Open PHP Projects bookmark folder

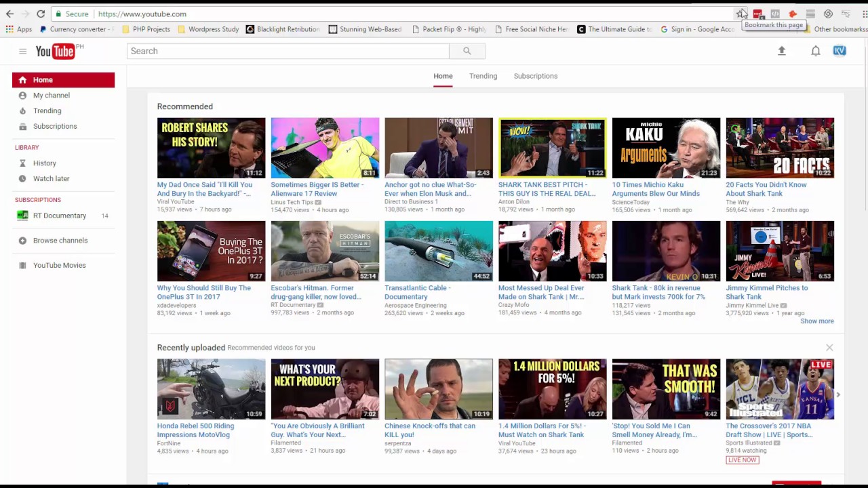pyautogui.click(x=146, y=29)
